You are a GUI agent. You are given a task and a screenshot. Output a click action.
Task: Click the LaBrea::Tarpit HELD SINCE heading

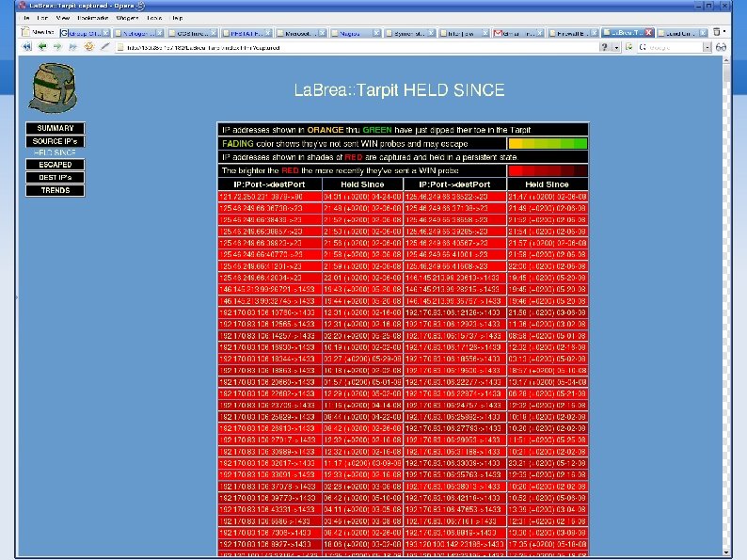(x=399, y=90)
